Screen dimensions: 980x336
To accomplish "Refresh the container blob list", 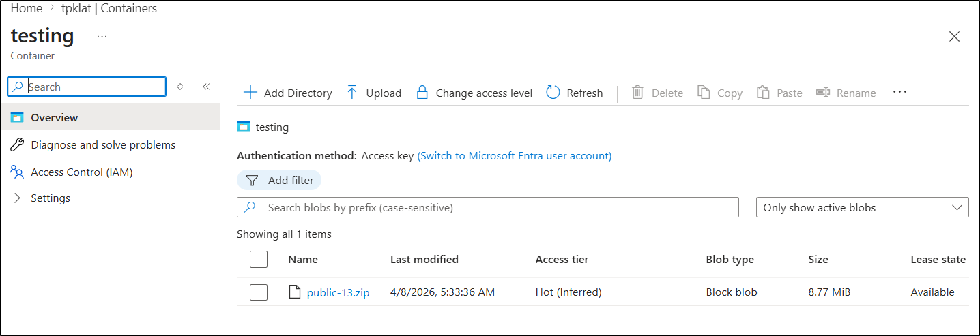I will click(x=575, y=93).
